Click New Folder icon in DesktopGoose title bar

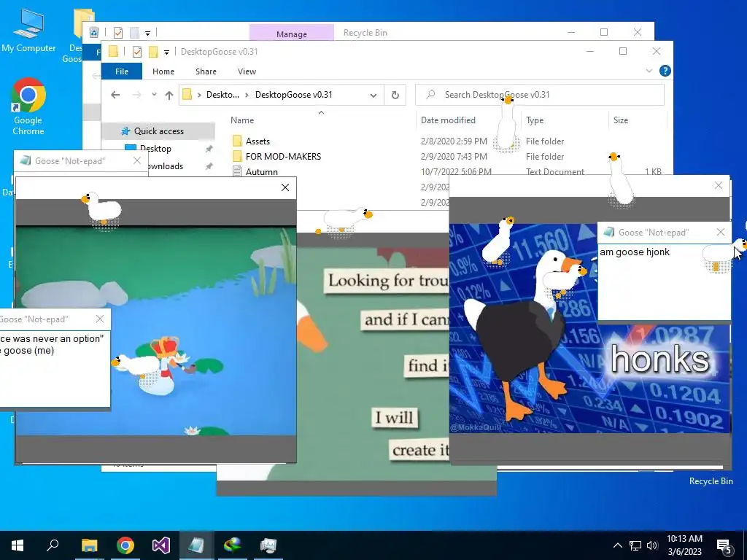pos(153,52)
